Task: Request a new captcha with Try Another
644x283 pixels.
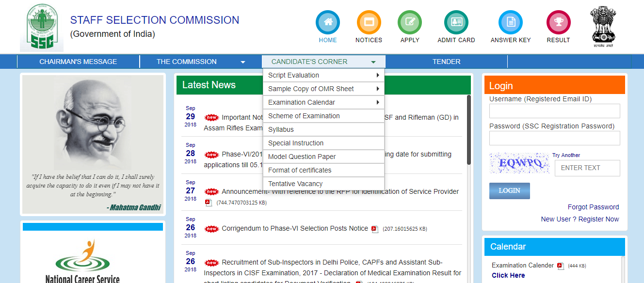Action: [566, 155]
